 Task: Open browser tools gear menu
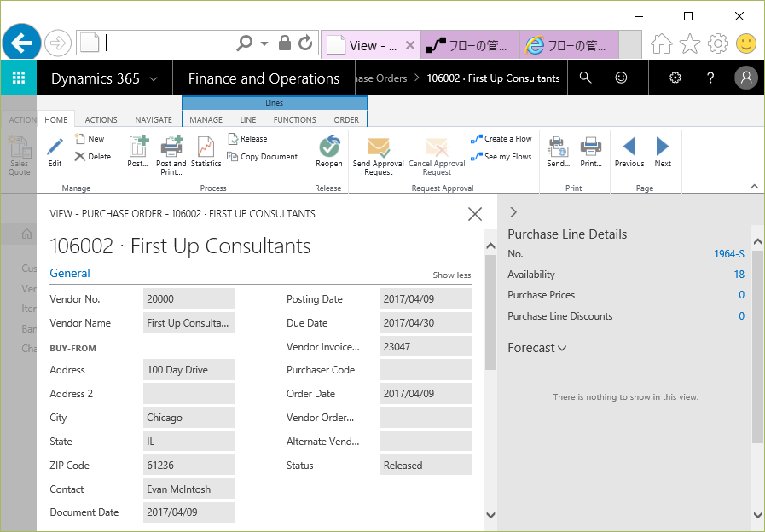[x=718, y=43]
